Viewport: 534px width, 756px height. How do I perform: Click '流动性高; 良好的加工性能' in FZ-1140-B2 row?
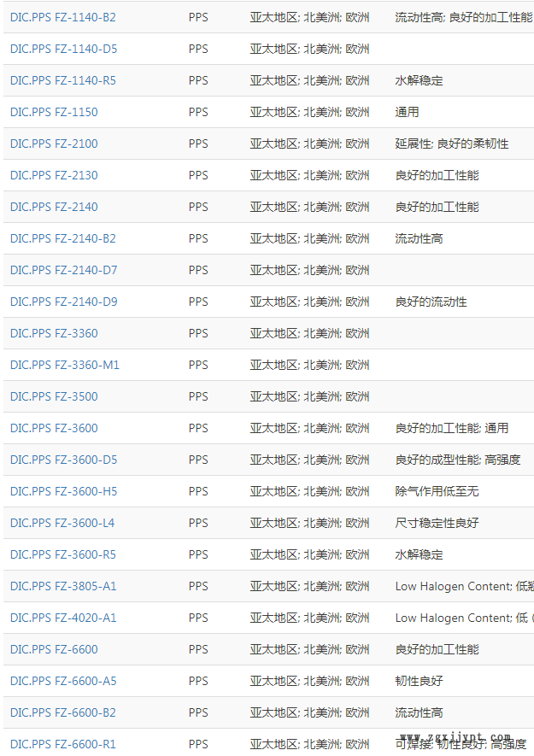(464, 17)
